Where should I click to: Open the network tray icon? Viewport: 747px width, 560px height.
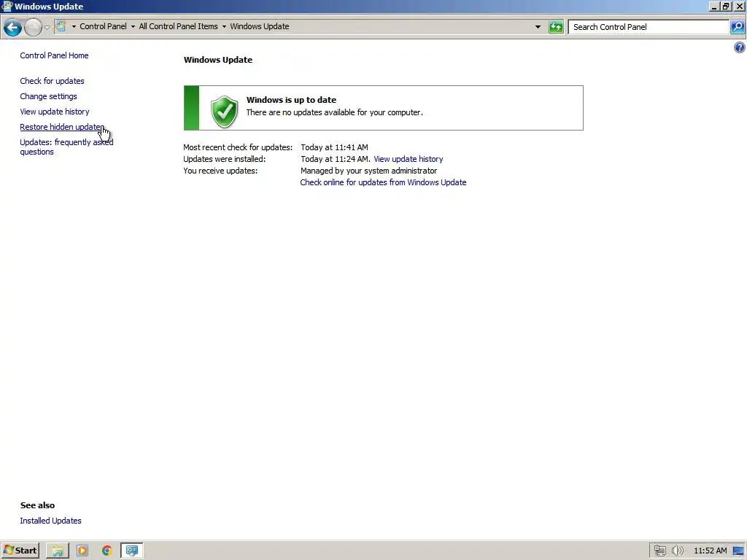tap(659, 551)
